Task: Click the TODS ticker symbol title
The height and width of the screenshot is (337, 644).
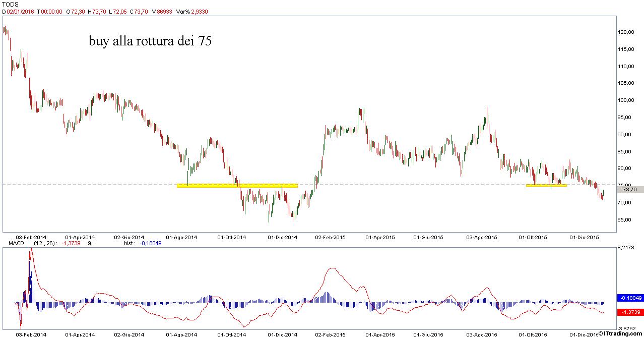Action: pyautogui.click(x=11, y=4)
